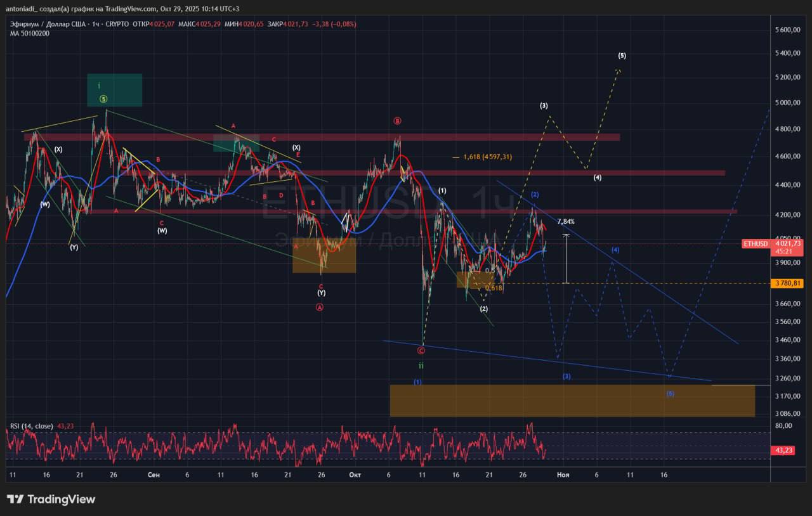Click the red circled C wave marker
Viewport: 812px width, 516px height.
[x=421, y=350]
